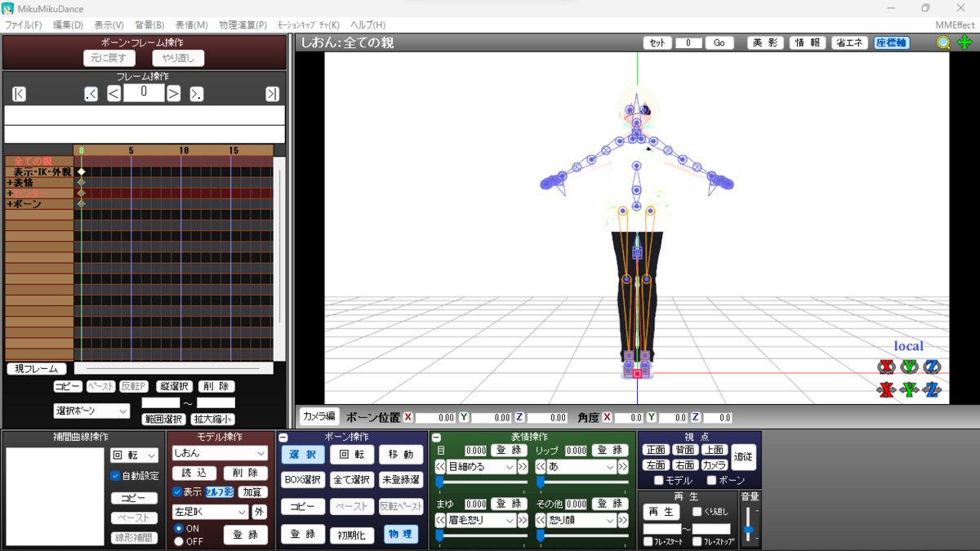Image resolution: width=980 pixels, height=551 pixels.
Task: Previous brow morph (<<) beside 眉毛怒り
Action: [x=440, y=520]
